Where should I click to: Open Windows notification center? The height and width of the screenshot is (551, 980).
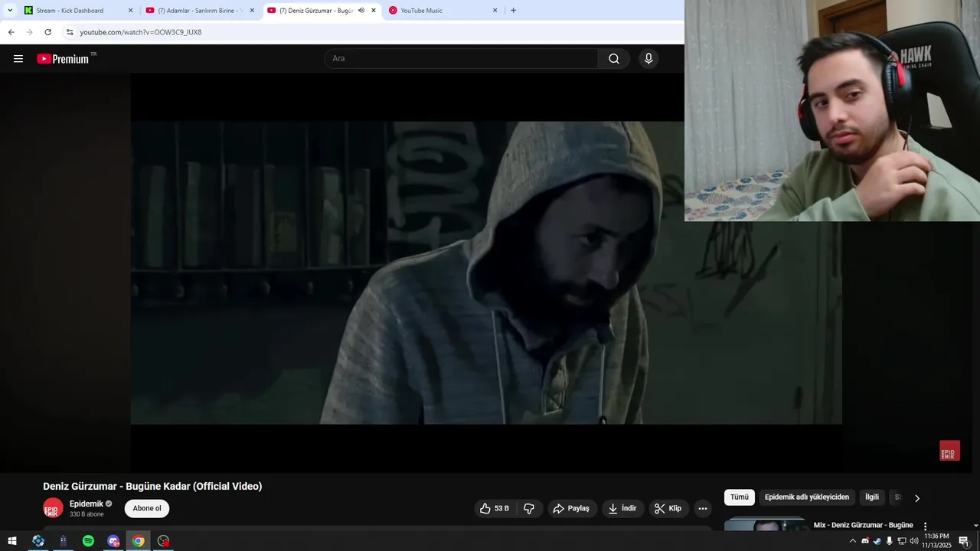point(964,541)
